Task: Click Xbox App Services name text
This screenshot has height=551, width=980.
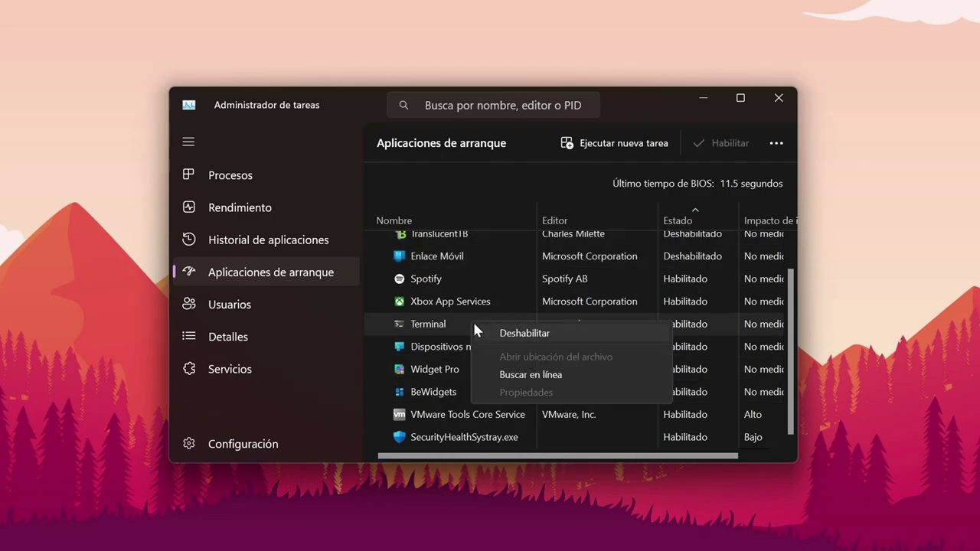Action: click(x=450, y=302)
